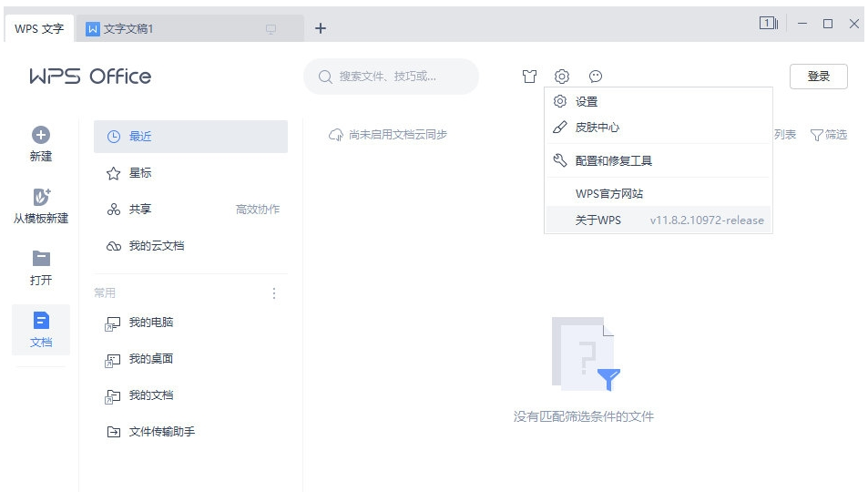Open 我的电脑 location

(x=190, y=322)
